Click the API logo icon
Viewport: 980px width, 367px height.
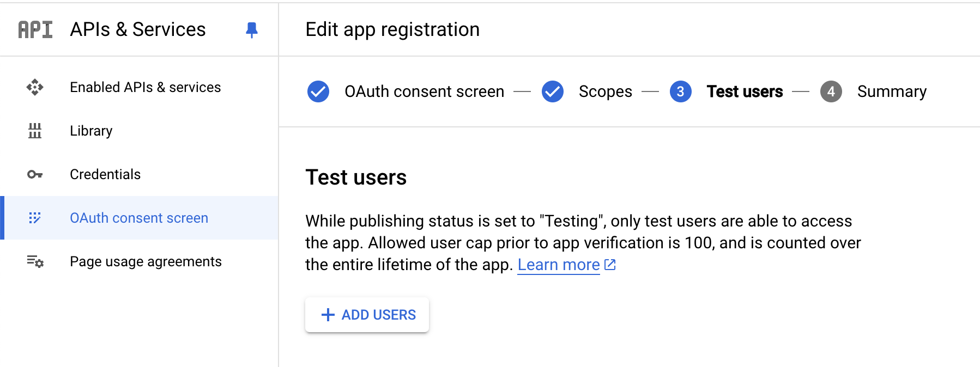[35, 29]
